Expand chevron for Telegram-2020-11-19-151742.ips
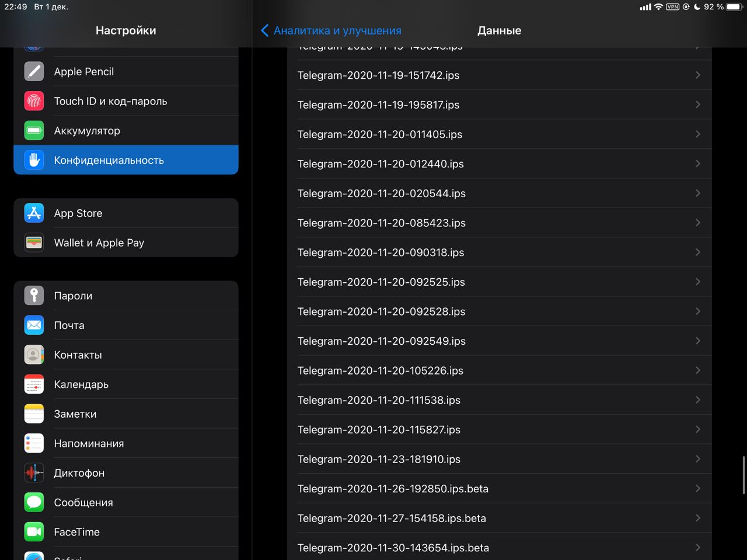This screenshot has height=560, width=747. click(x=697, y=75)
